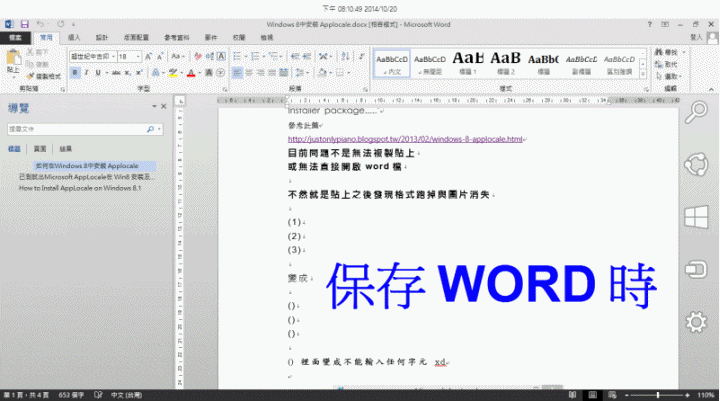Toggle align right paragraph

point(260,73)
